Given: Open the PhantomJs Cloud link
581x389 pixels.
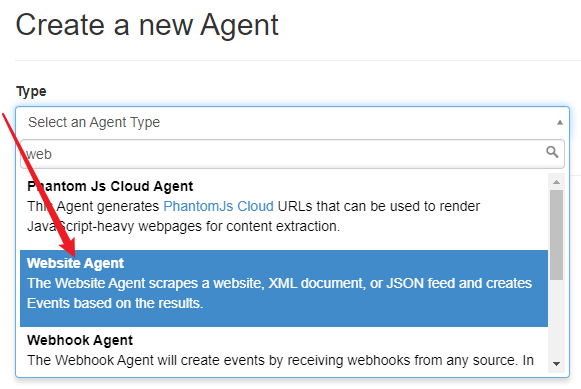Looking at the screenshot, I should [x=218, y=206].
